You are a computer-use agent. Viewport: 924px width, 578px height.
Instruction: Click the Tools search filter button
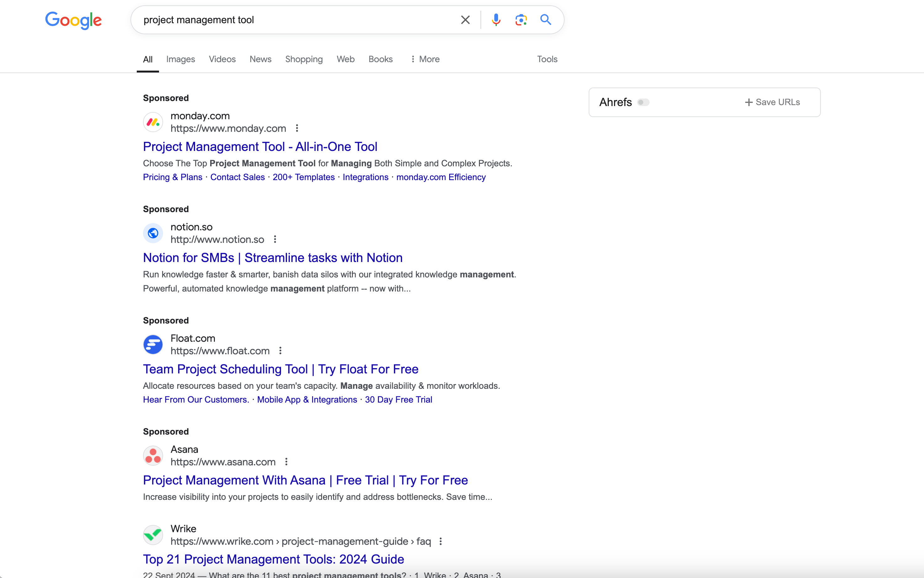click(x=547, y=59)
